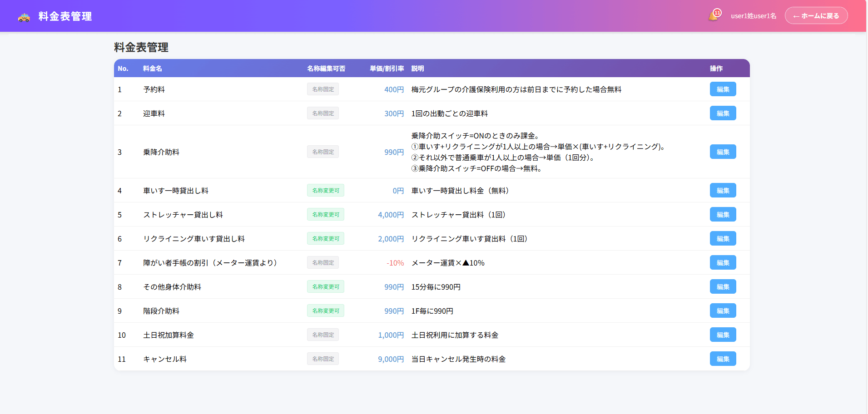Click the 予約料 fee name
The width and height of the screenshot is (868, 414).
point(154,89)
